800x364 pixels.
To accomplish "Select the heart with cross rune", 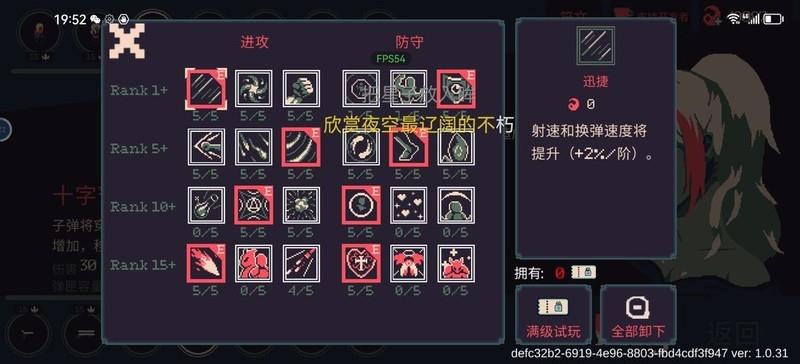I will coord(361,263).
